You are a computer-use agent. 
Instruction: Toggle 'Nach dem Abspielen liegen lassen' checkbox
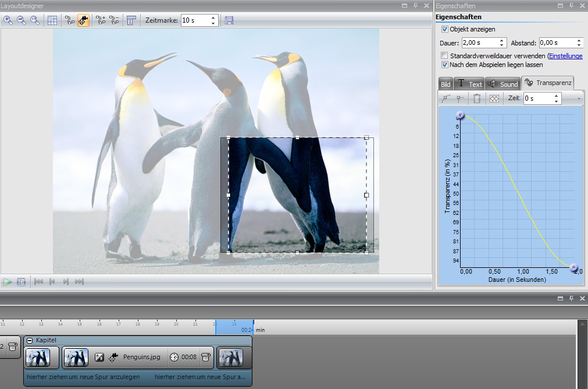(445, 65)
